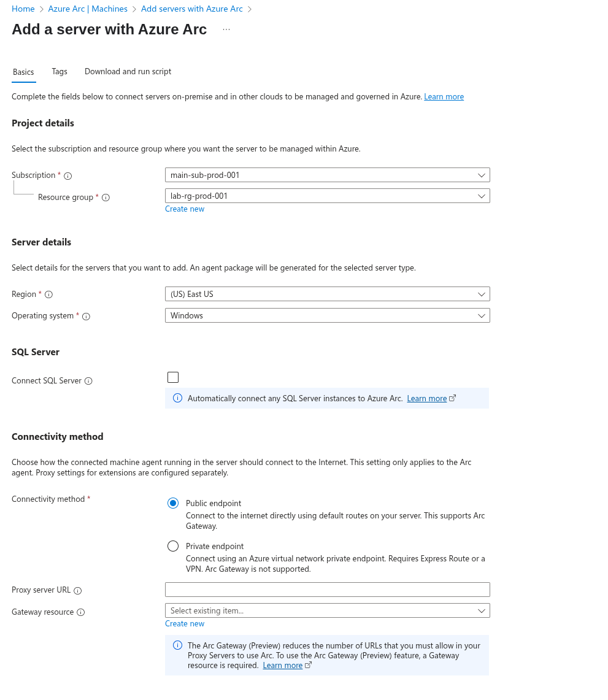The image size is (608, 700).
Task: Click the Operating system info icon
Action: (86, 317)
